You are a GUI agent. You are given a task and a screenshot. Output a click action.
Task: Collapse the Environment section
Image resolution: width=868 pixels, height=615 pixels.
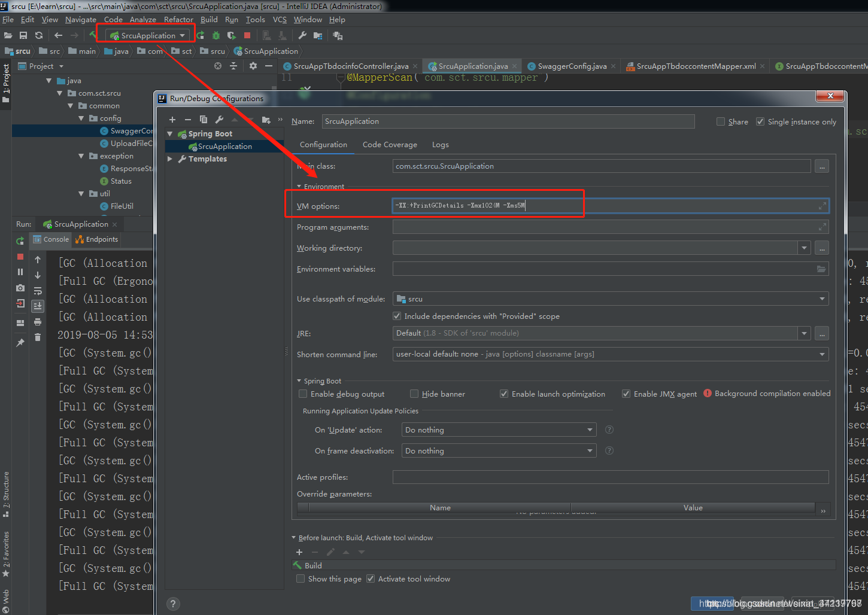(x=299, y=187)
